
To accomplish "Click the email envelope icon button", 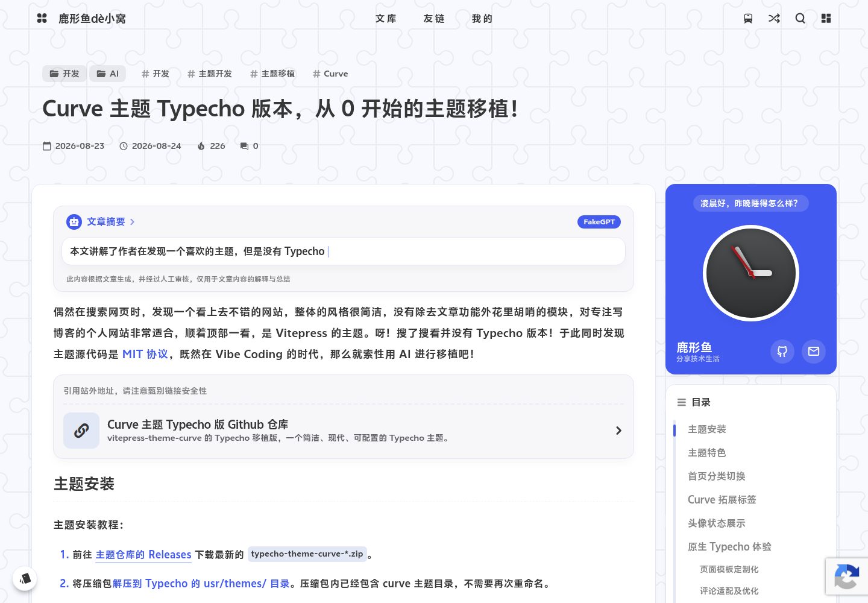I will 814,351.
